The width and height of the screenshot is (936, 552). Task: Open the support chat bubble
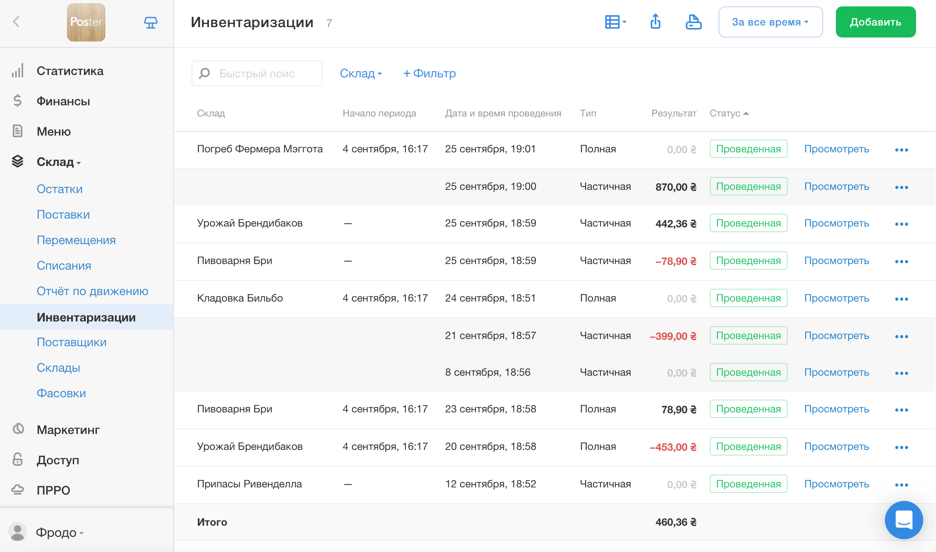(x=903, y=520)
